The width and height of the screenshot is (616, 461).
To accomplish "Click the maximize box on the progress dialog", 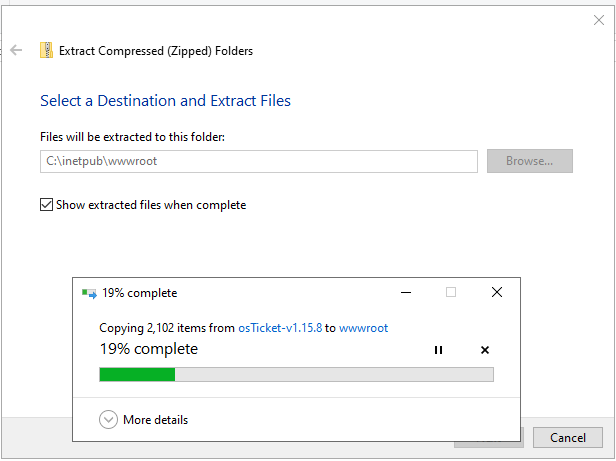I will (x=451, y=293).
